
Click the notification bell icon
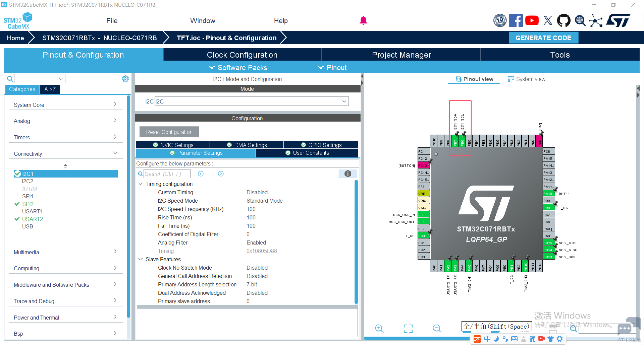363,20
